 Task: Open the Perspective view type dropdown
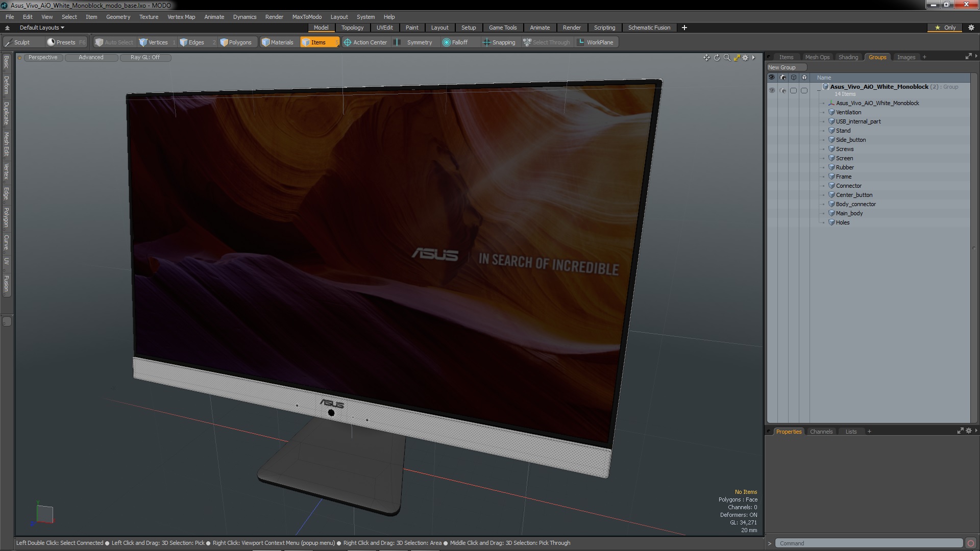tap(43, 58)
